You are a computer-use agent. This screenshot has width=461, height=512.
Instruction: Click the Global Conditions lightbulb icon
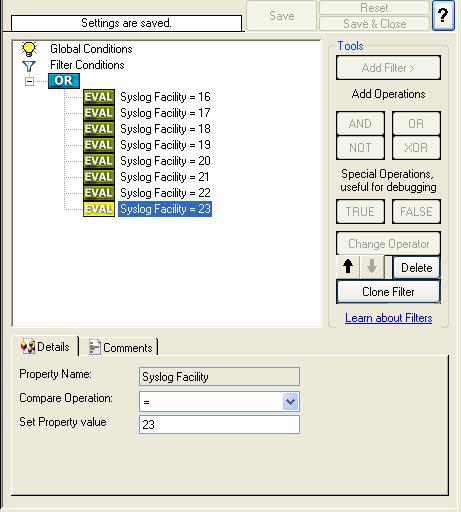(x=29, y=49)
